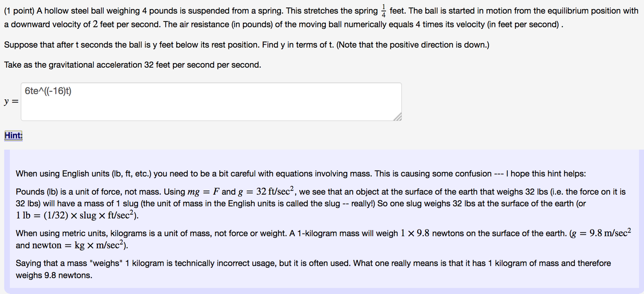This screenshot has width=644, height=294.
Task: Grab the answer box resize handle
Action: pos(398,117)
